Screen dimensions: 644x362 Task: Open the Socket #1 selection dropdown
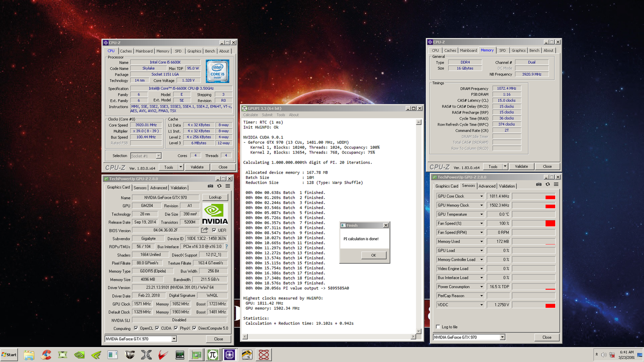click(x=159, y=156)
